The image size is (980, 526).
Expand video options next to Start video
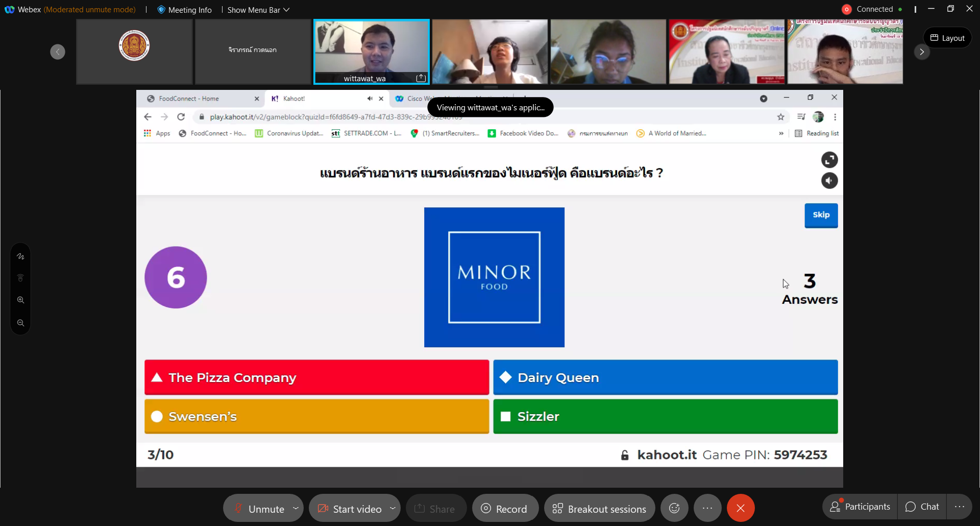(393, 508)
